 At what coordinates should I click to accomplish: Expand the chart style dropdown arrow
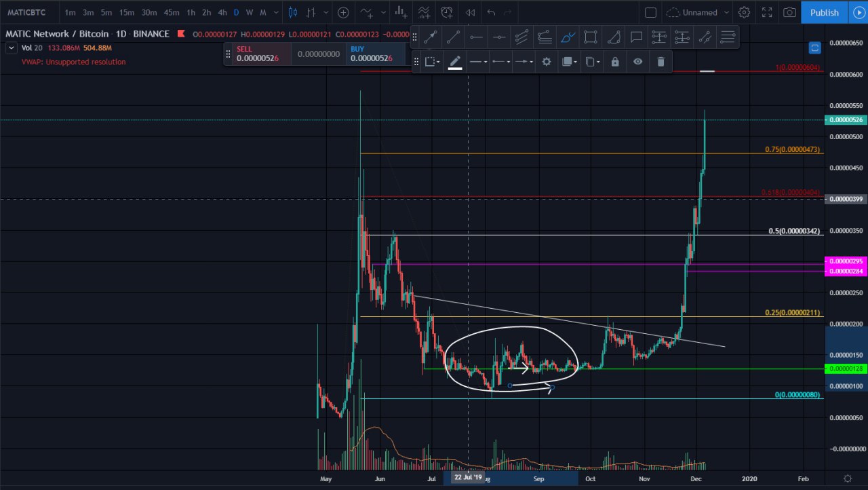327,12
